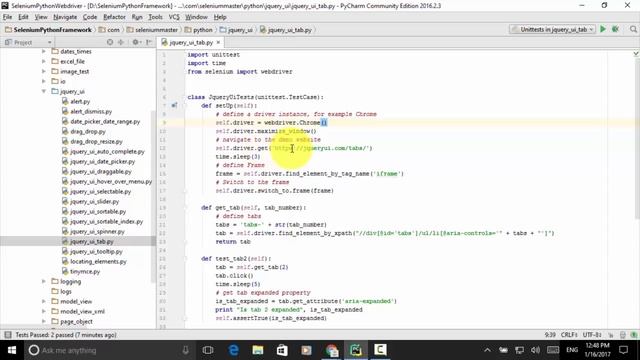Select the jquery_ui_tab.py editor tab
This screenshot has width=640, height=360.
click(191, 42)
